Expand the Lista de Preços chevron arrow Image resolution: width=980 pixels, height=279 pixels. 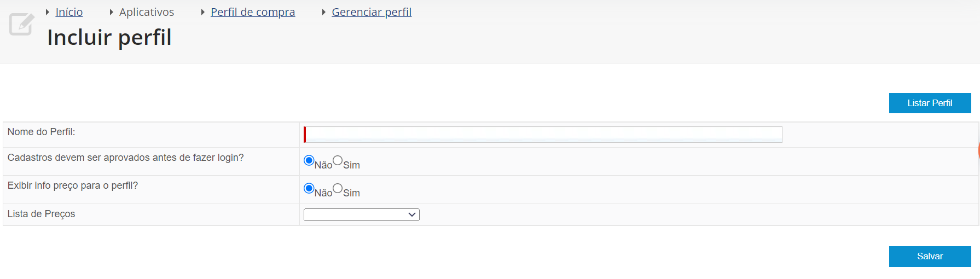[412, 215]
